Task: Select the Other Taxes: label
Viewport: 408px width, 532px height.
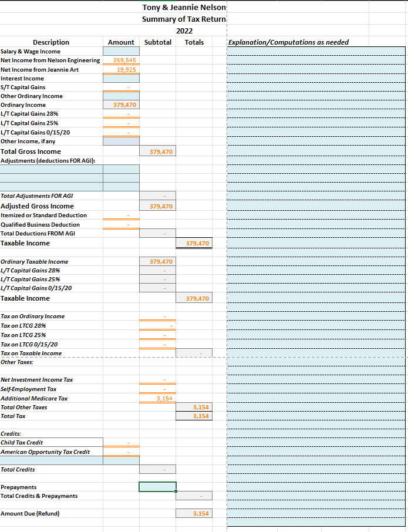Action: pyautogui.click(x=17, y=362)
